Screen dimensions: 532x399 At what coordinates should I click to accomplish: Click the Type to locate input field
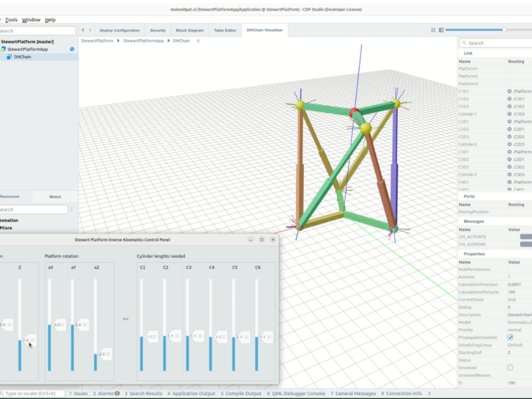click(x=30, y=393)
